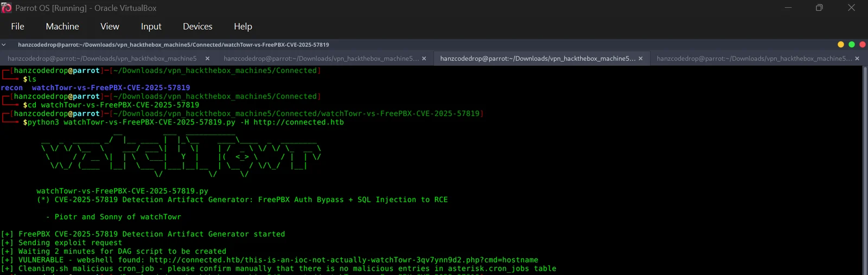Click the blue watchTowr directory name in ls output
This screenshot has width=868, height=275.
111,87
